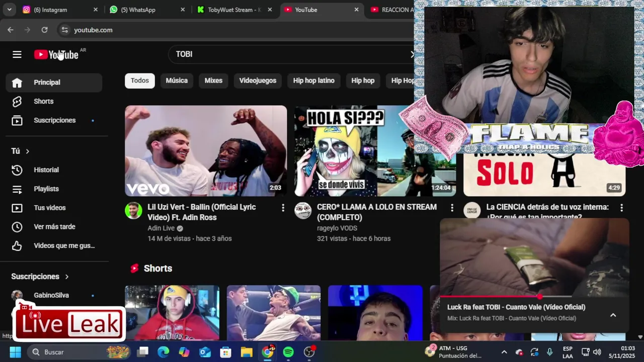Open the volume control in system tray
This screenshot has height=362, width=644.
[597, 352]
